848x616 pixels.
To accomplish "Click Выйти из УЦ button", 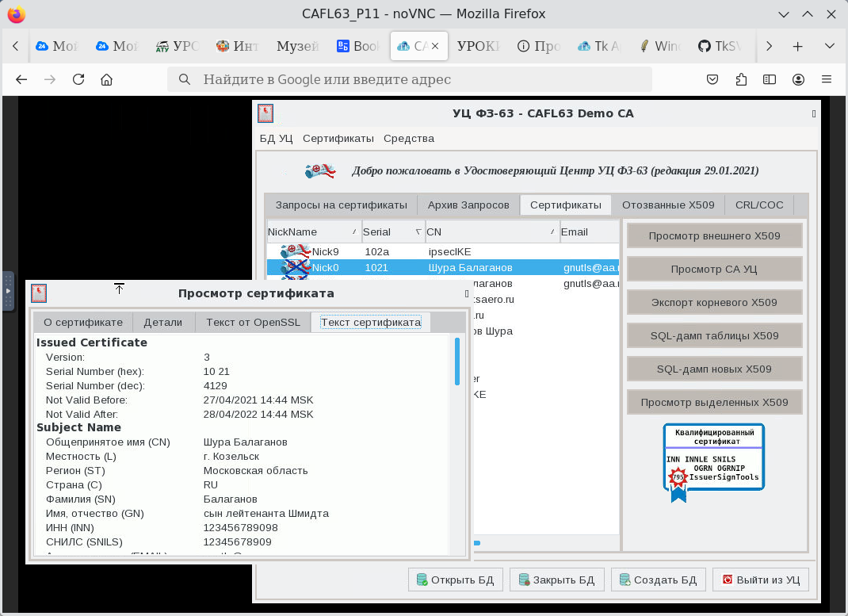I will click(761, 580).
